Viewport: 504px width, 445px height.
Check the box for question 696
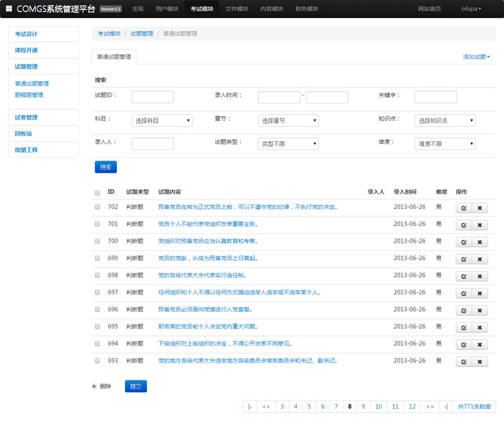click(97, 309)
